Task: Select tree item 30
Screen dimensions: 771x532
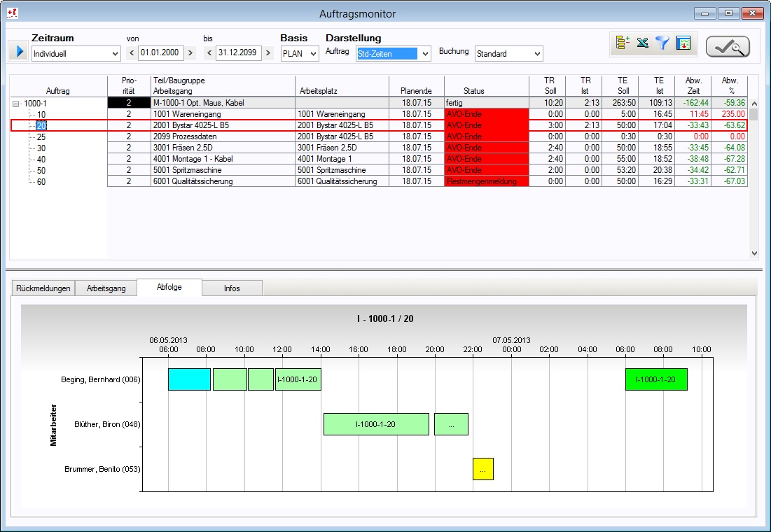Action: (x=41, y=148)
